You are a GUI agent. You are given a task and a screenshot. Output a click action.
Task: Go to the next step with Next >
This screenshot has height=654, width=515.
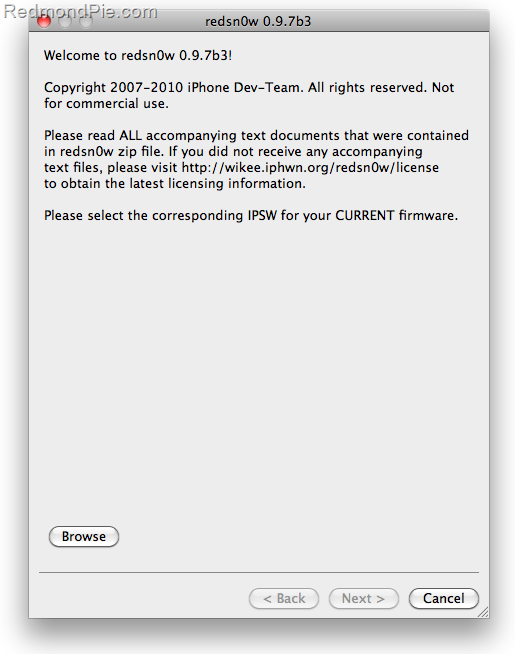363,599
